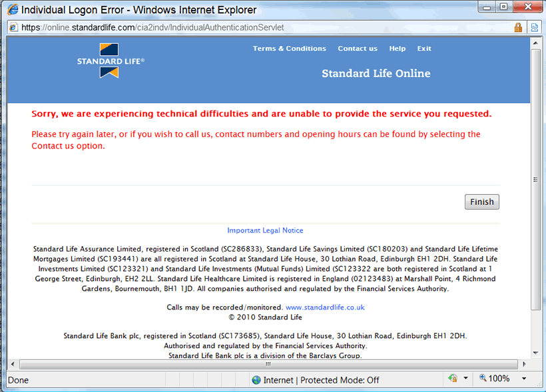
Task: Click the vertical scrollbar thumb
Action: coord(535,179)
